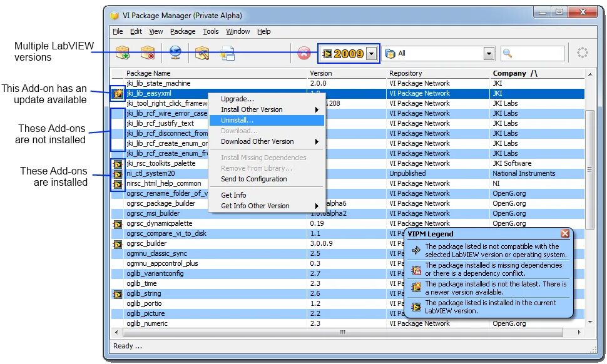The image size is (607, 364).
Task: Select the ogrsc_msi_builder package row
Action: point(348,213)
